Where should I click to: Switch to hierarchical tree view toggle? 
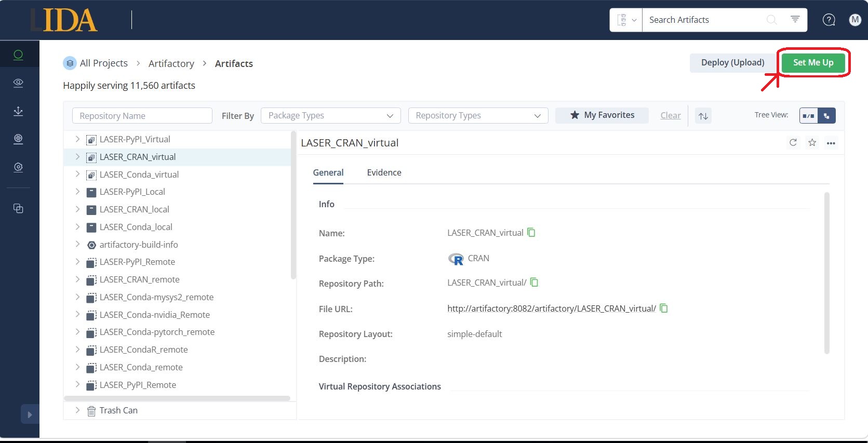(826, 115)
